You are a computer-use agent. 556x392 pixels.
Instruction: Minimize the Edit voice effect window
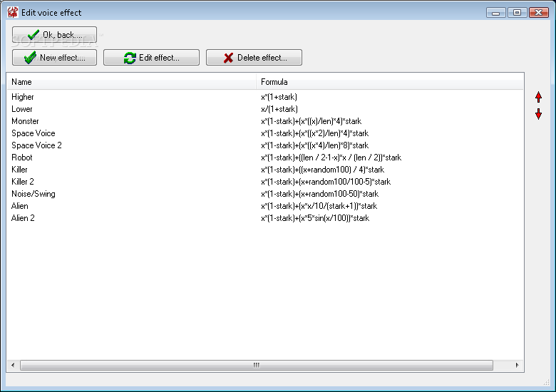495,13
